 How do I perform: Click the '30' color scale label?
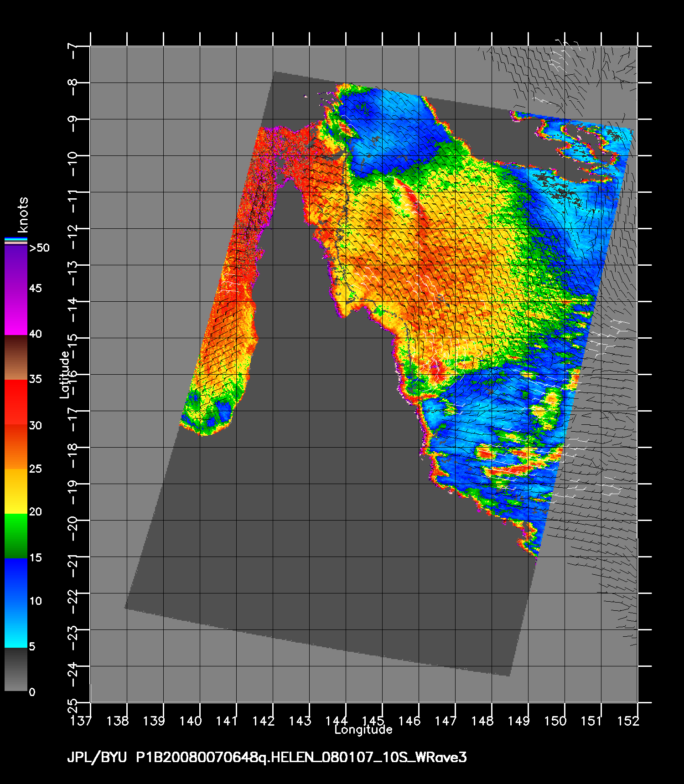(x=36, y=425)
